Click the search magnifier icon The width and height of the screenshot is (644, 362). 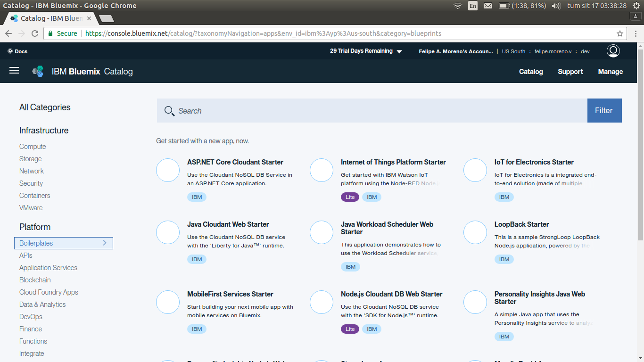[x=169, y=111]
